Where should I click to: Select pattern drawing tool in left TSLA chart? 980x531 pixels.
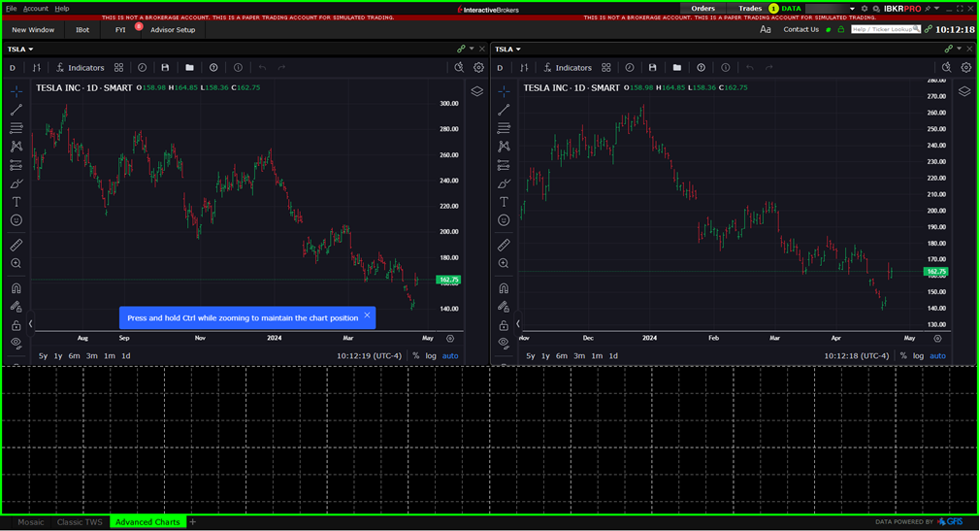click(16, 147)
